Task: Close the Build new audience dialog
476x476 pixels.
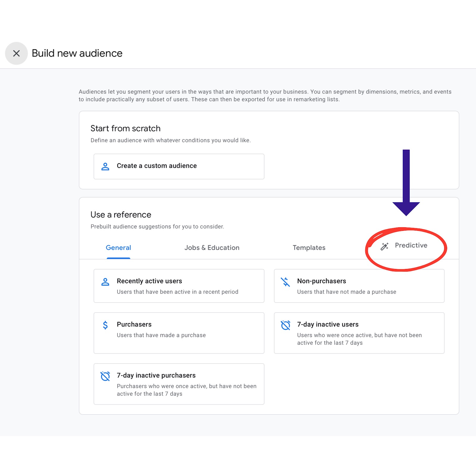Action: (x=16, y=53)
